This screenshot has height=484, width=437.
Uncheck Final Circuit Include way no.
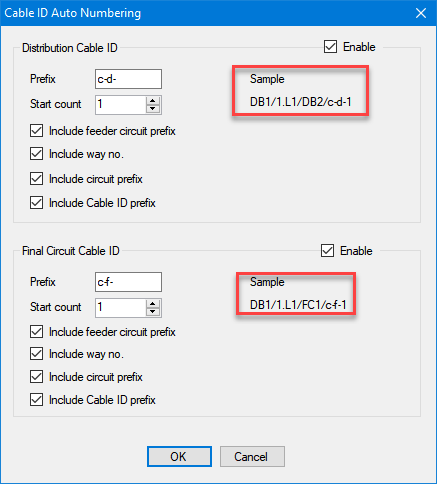pyautogui.click(x=36, y=354)
